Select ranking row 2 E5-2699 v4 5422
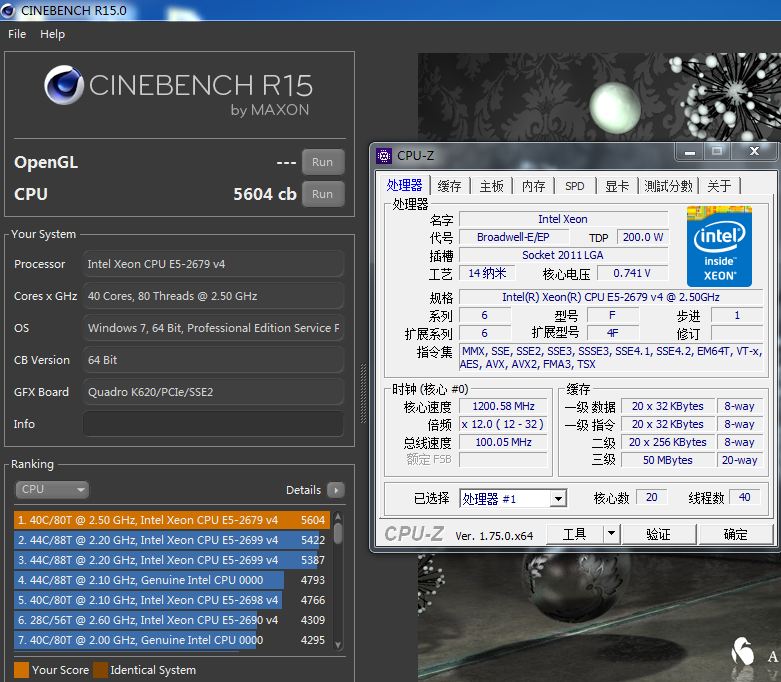The height and width of the screenshot is (682, 781). [x=171, y=540]
